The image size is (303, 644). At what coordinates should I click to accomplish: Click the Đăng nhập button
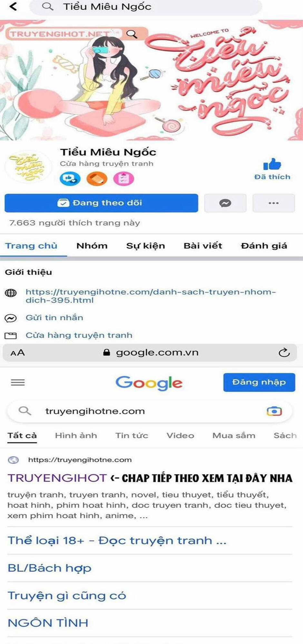point(259,382)
